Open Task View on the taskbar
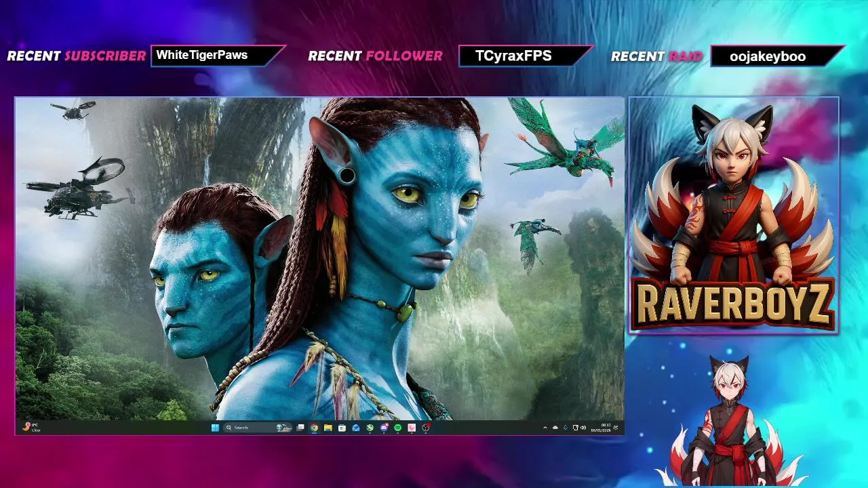Screen dimensions: 868x488 pyautogui.click(x=300, y=428)
